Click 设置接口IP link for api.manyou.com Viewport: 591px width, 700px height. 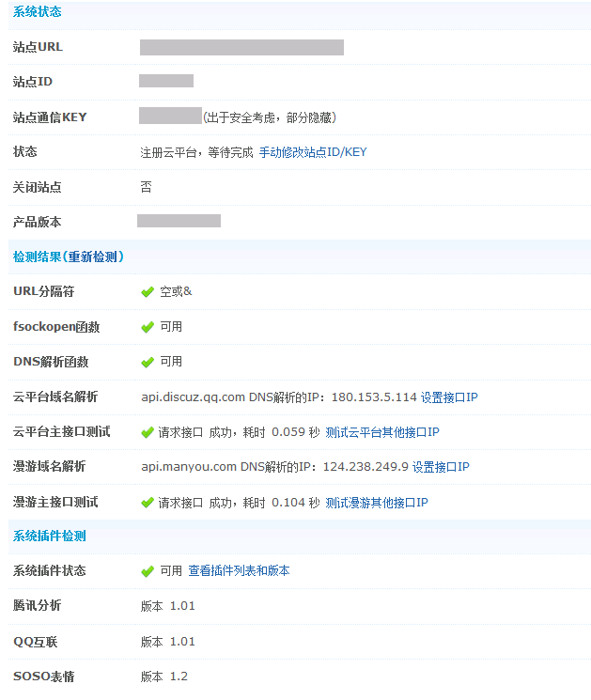point(441,467)
